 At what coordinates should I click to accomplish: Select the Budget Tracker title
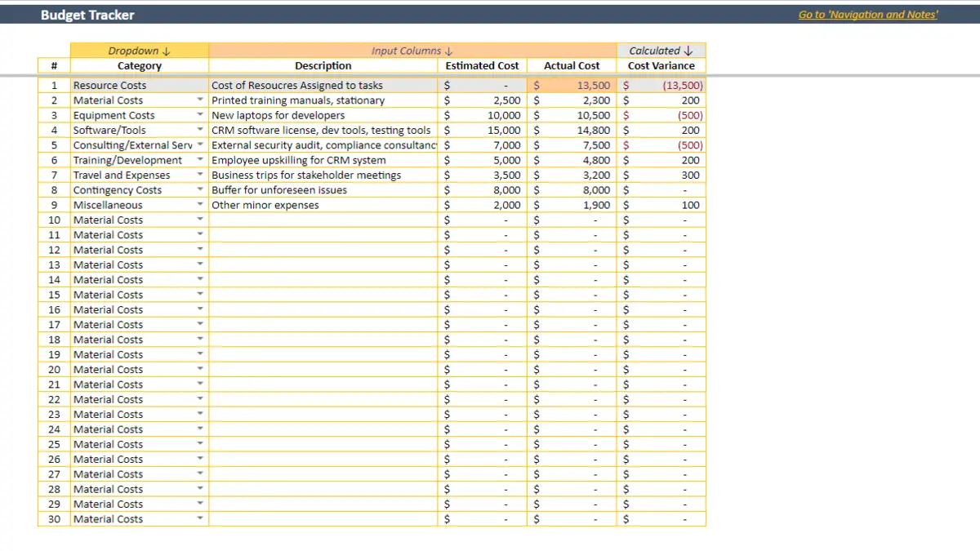pos(88,15)
